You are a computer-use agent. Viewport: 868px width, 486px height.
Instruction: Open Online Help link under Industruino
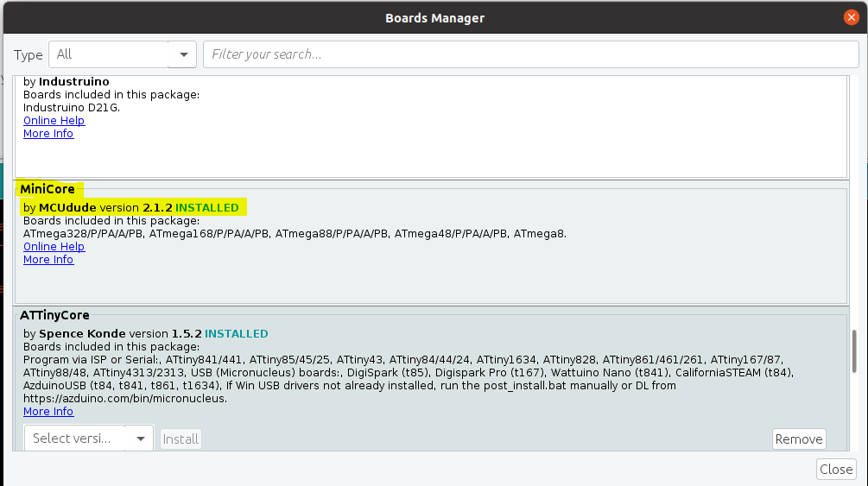(x=54, y=121)
